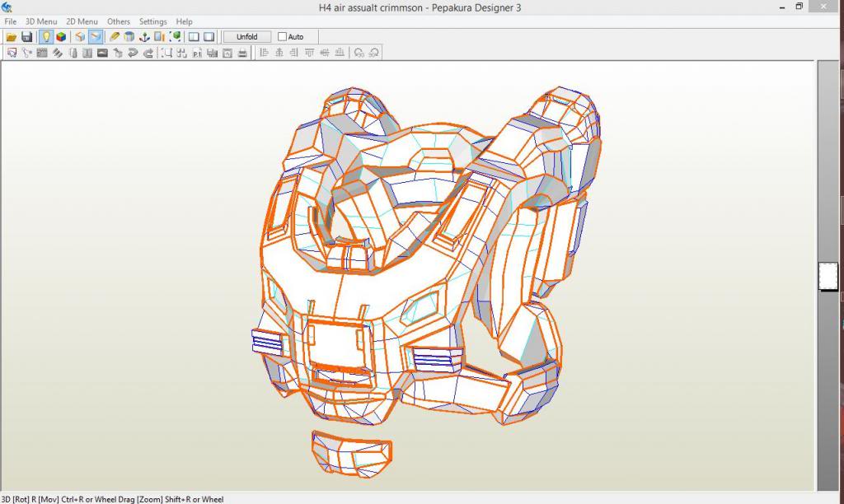Select the edit flaps tool icon
The height and width of the screenshot is (504, 844).
coord(57,53)
